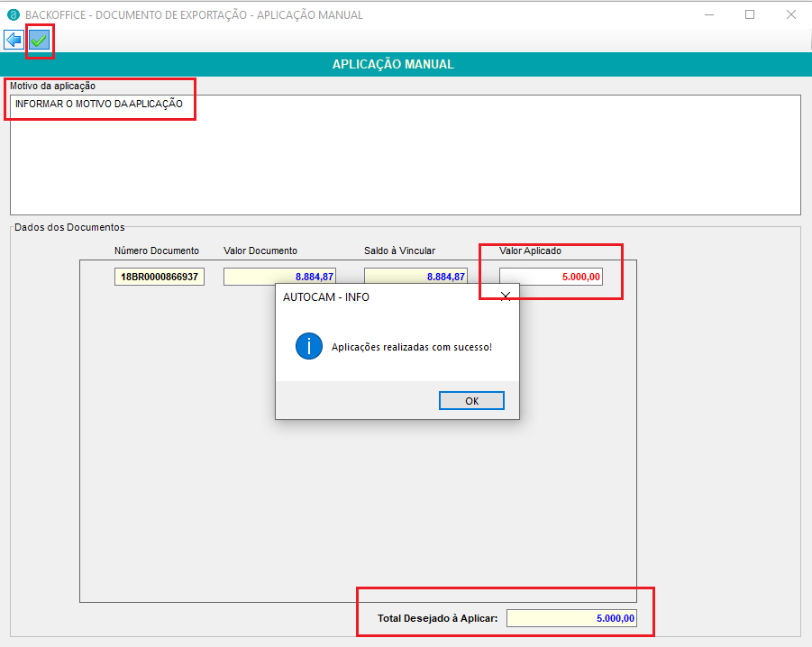Image resolution: width=812 pixels, height=647 pixels.
Task: Click the blue back arrow icon
Action: coord(14,41)
